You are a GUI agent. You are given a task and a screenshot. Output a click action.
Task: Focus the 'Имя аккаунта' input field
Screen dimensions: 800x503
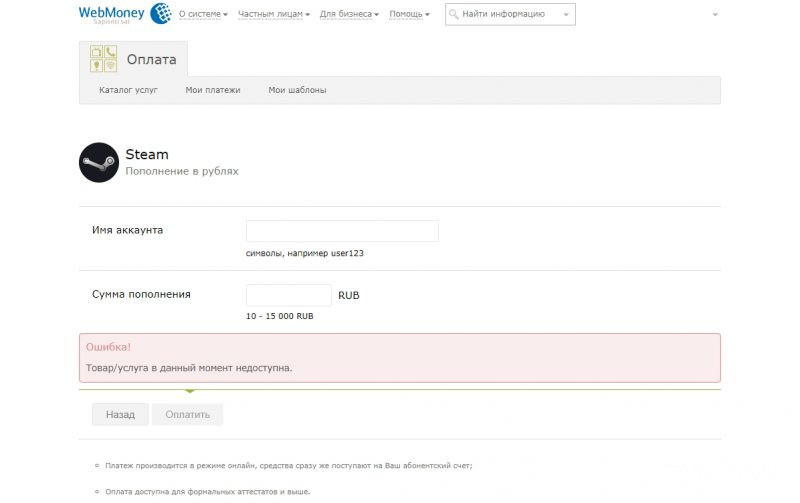[x=342, y=231]
